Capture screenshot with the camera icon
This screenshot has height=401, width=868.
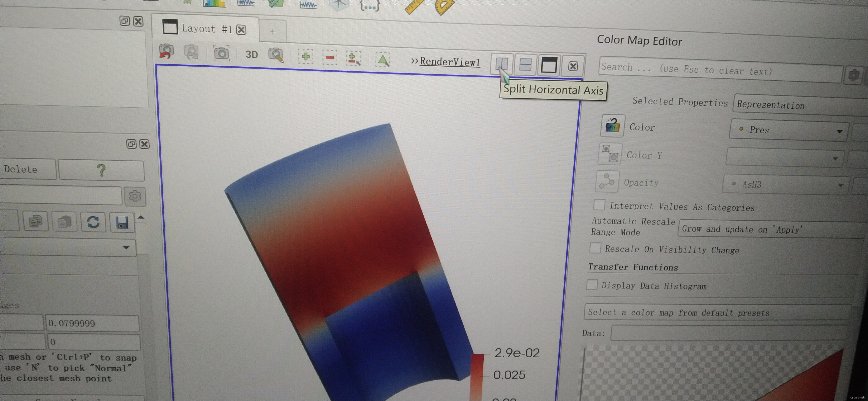221,53
